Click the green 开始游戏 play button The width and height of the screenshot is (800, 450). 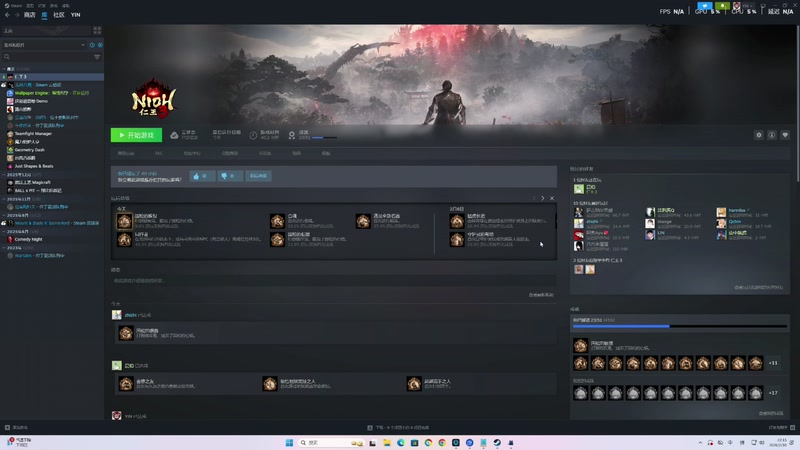136,135
